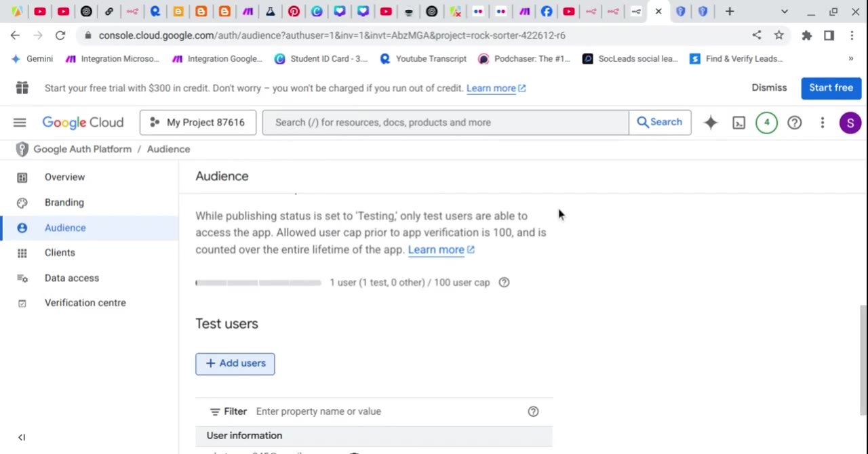868x454 pixels.
Task: Activate Cloud Shell terminal icon
Action: pos(738,123)
